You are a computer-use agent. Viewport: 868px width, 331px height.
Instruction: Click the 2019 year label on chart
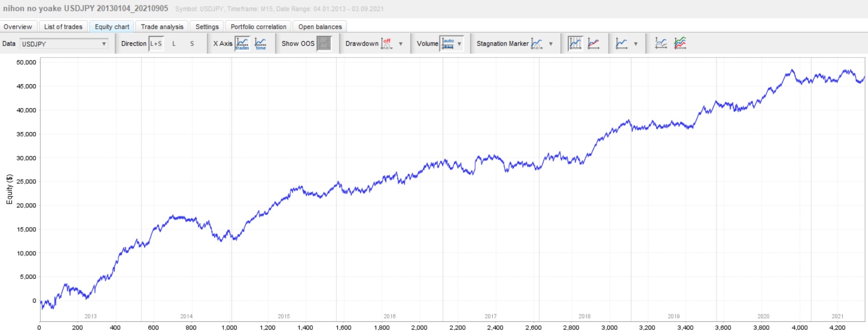[x=674, y=316]
